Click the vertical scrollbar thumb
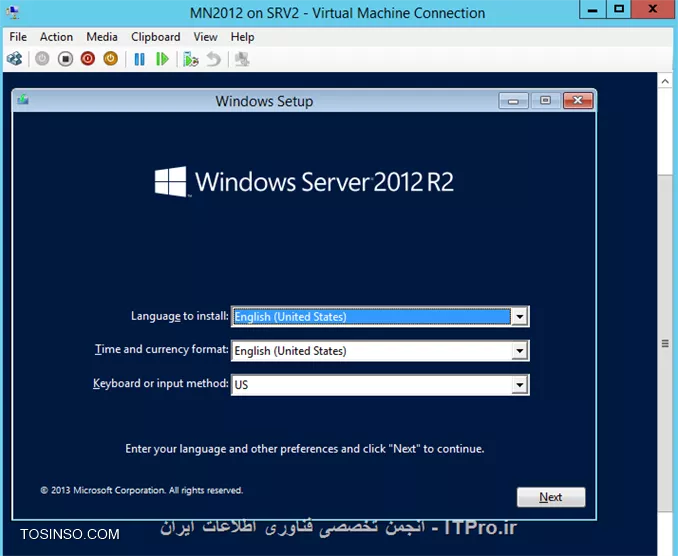Image resolution: width=678 pixels, height=556 pixels. 665,344
